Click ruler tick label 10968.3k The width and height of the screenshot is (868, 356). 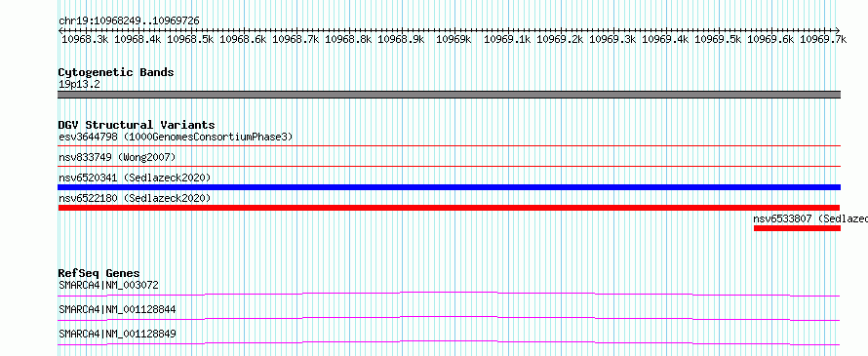(x=85, y=39)
